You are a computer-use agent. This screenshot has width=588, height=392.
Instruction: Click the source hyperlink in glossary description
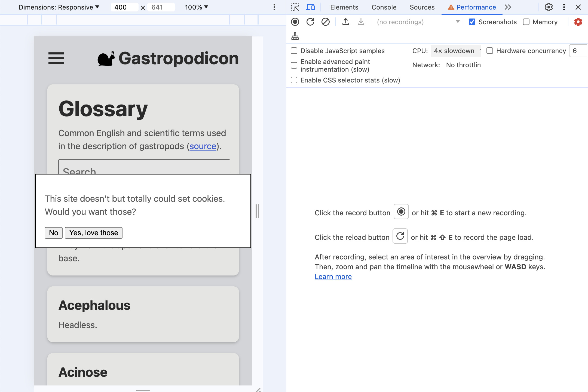tap(203, 146)
